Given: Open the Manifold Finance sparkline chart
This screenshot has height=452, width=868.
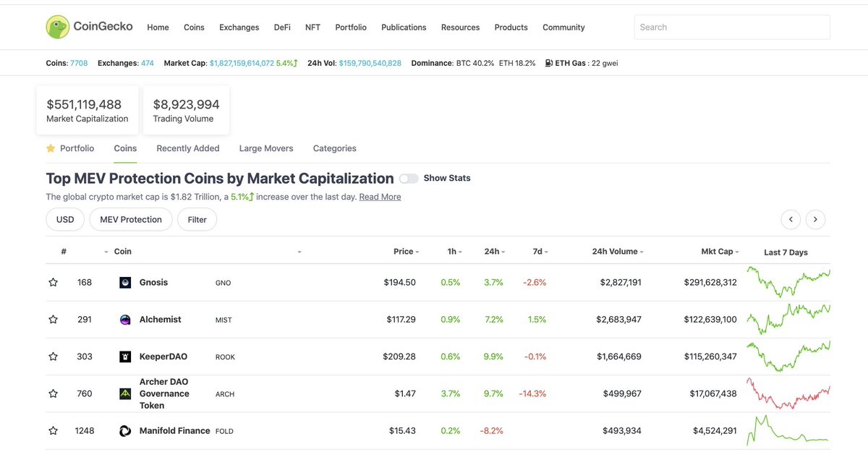Looking at the screenshot, I should pyautogui.click(x=788, y=430).
